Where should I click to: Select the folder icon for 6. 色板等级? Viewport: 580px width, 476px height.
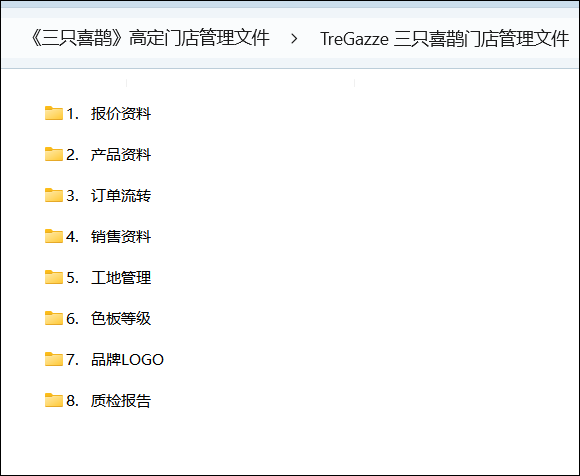tap(54, 318)
